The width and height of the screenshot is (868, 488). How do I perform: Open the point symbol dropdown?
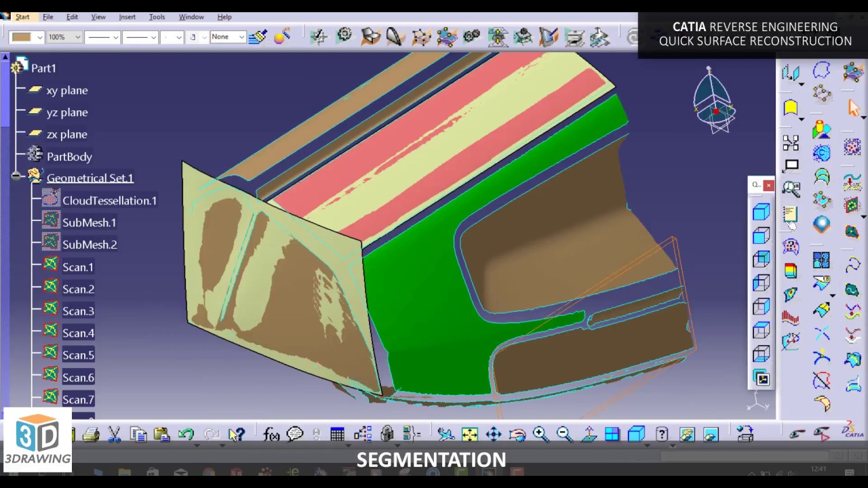pyautogui.click(x=172, y=37)
